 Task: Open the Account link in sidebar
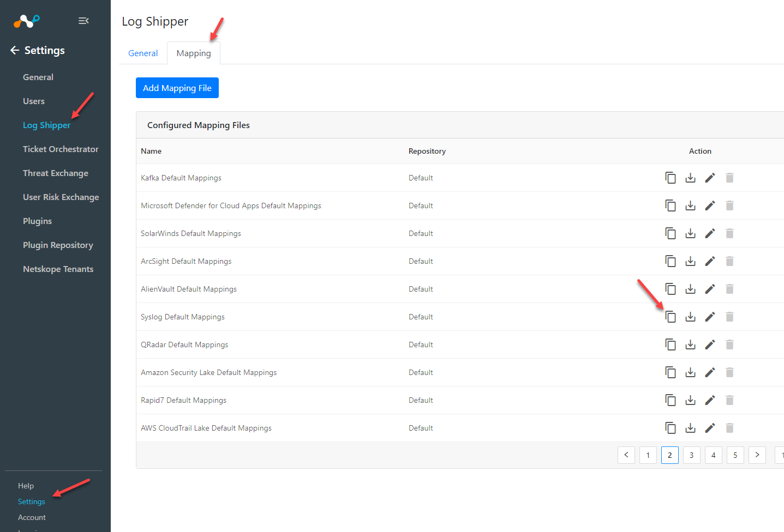[32, 517]
